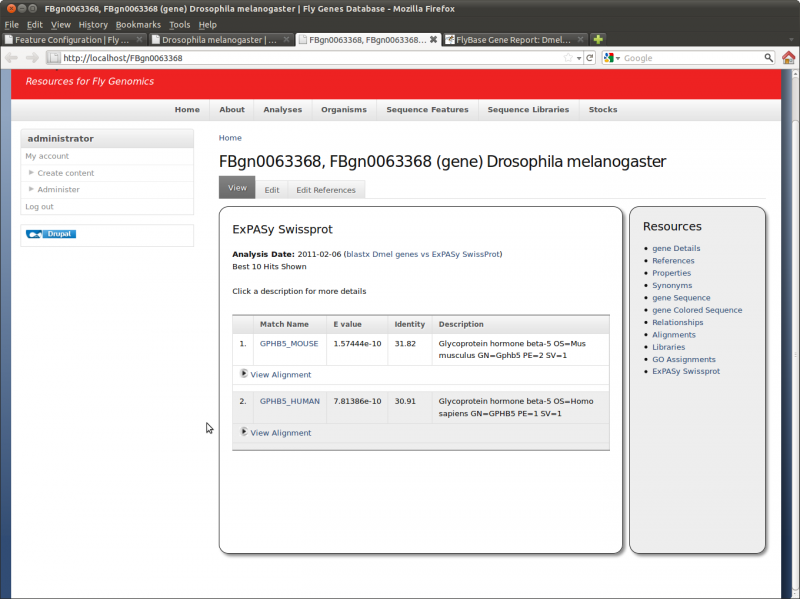This screenshot has height=599, width=800.
Task: Open gene Sequence resource link
Action: [681, 297]
